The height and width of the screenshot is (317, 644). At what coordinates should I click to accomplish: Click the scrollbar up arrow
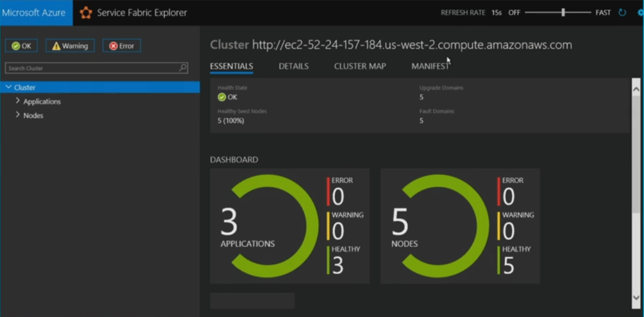[x=636, y=89]
